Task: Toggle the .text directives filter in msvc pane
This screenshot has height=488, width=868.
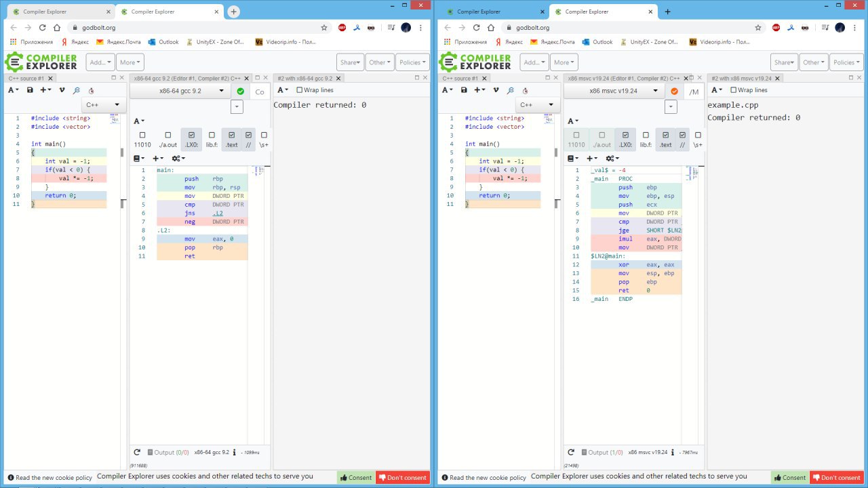Action: pyautogui.click(x=665, y=140)
